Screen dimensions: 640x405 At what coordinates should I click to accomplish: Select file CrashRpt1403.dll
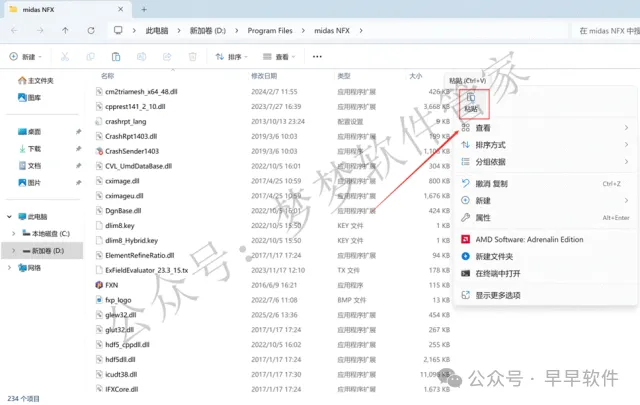point(131,136)
